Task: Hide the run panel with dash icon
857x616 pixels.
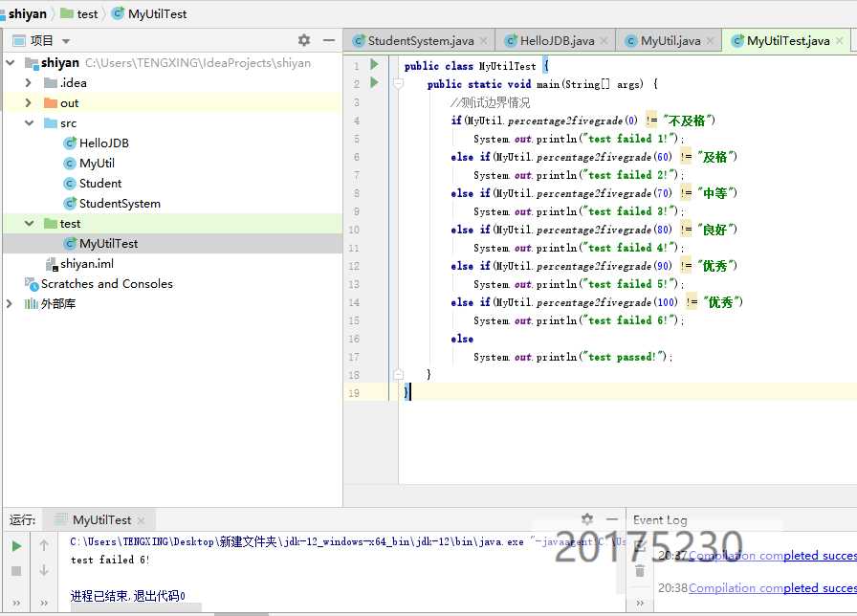Action: tap(612, 518)
